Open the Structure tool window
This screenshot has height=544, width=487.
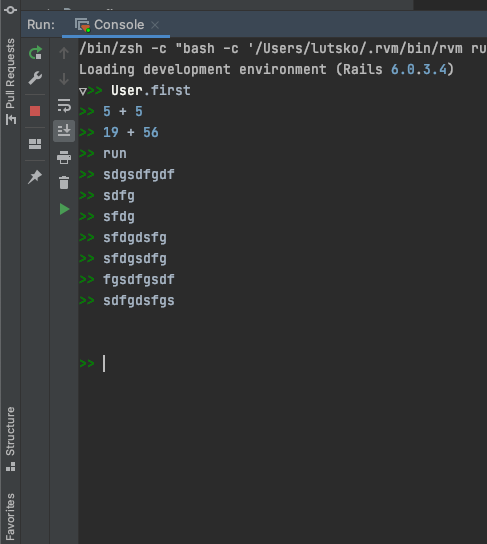(10, 439)
